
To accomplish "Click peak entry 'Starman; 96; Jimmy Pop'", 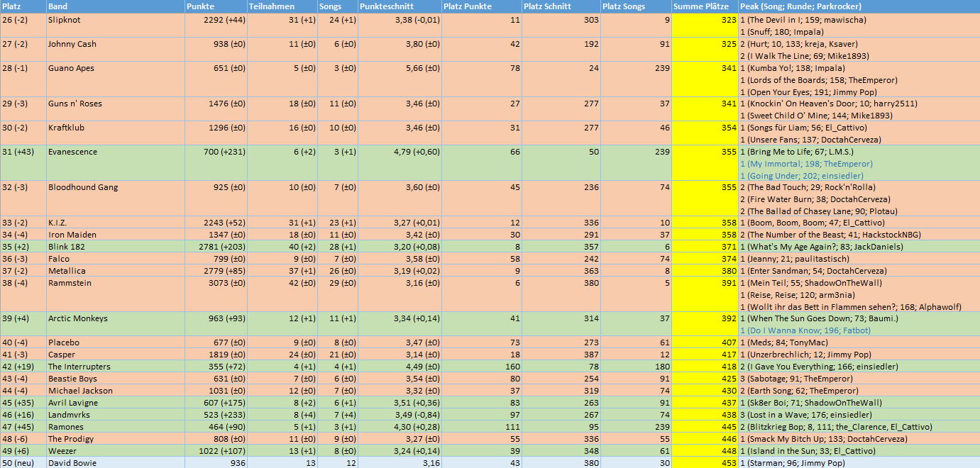I will point(792,463).
